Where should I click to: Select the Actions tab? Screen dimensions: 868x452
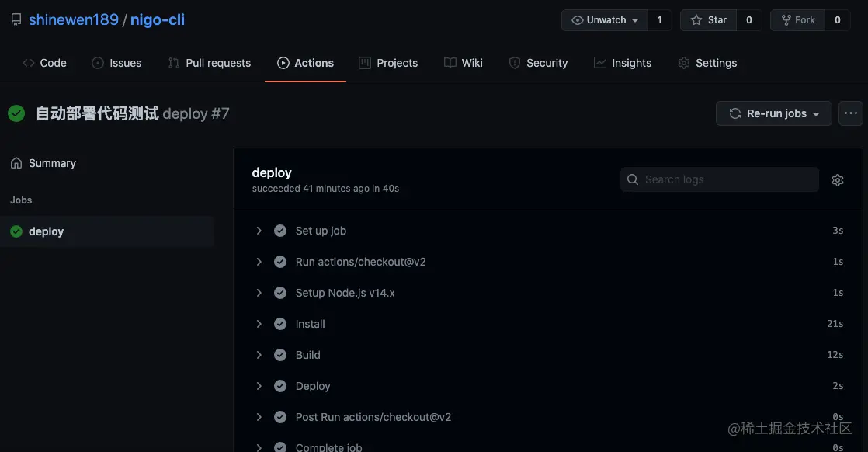coord(306,63)
